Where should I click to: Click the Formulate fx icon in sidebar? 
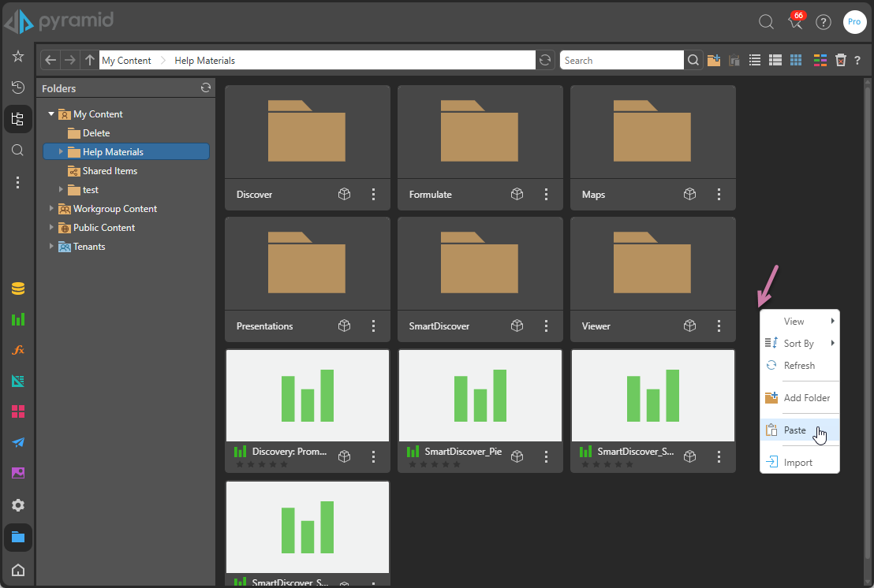[x=17, y=350]
